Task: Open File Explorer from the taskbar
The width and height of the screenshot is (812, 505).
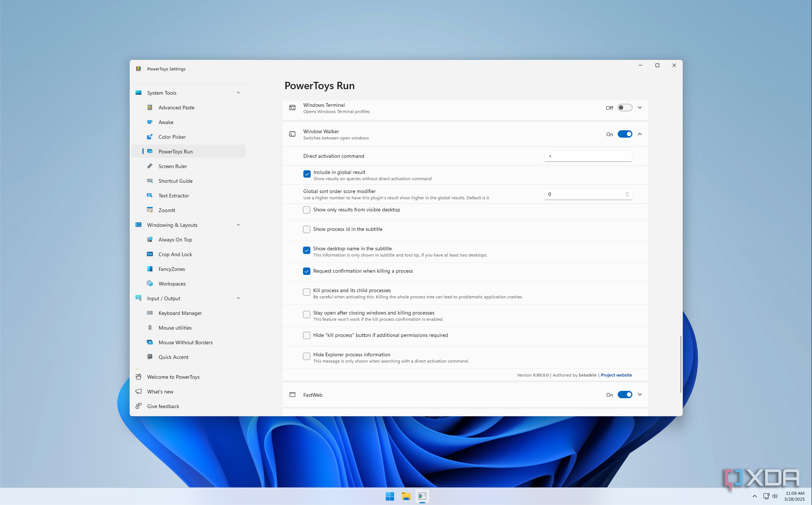Action: [x=406, y=496]
